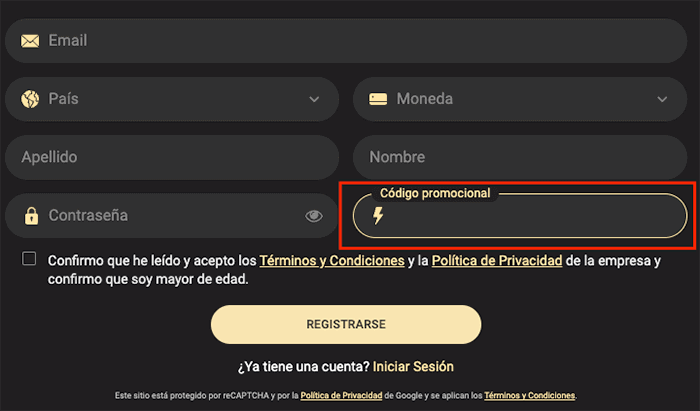Follow the Iniciar Sesión link
The image size is (700, 411).
tap(414, 367)
